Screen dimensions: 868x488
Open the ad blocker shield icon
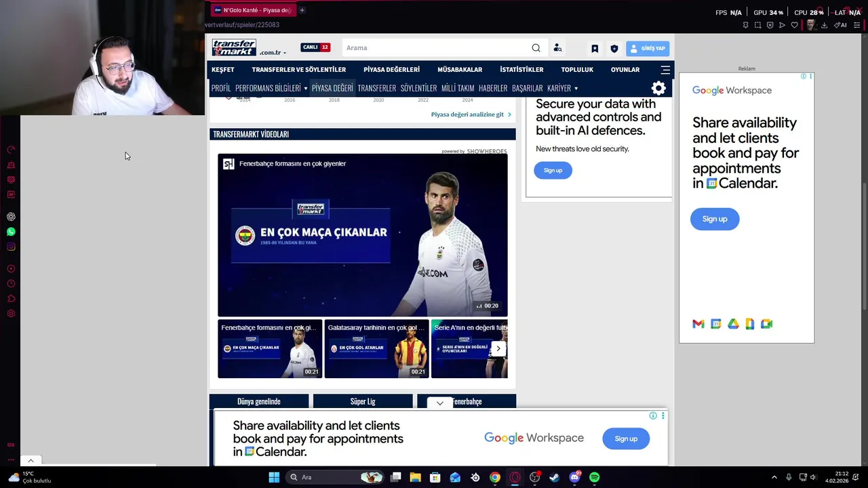[x=770, y=25]
